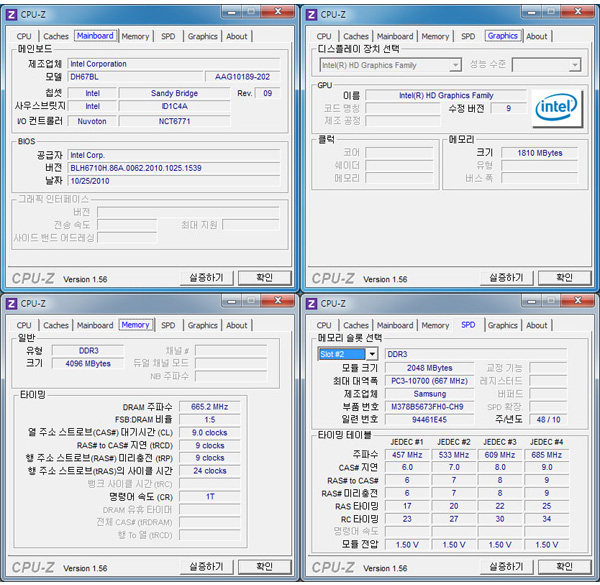Click CPU-Z logo icon in Mainboard window title

point(11,15)
